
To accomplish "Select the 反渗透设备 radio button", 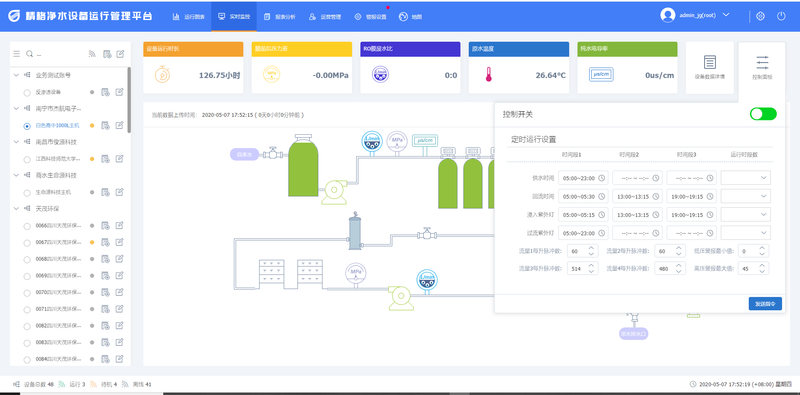I will point(27,92).
